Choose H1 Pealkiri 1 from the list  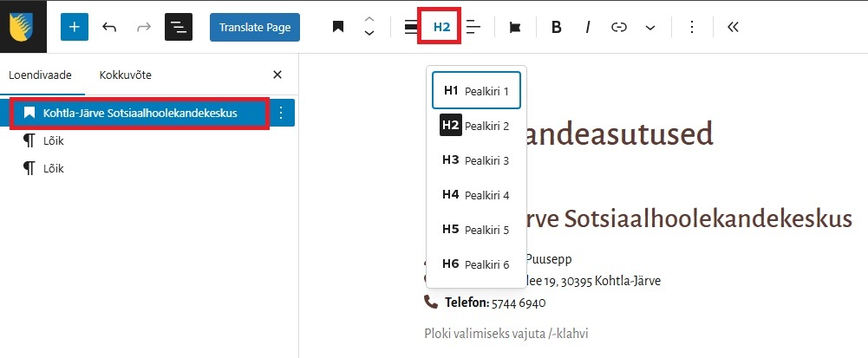[476, 90]
